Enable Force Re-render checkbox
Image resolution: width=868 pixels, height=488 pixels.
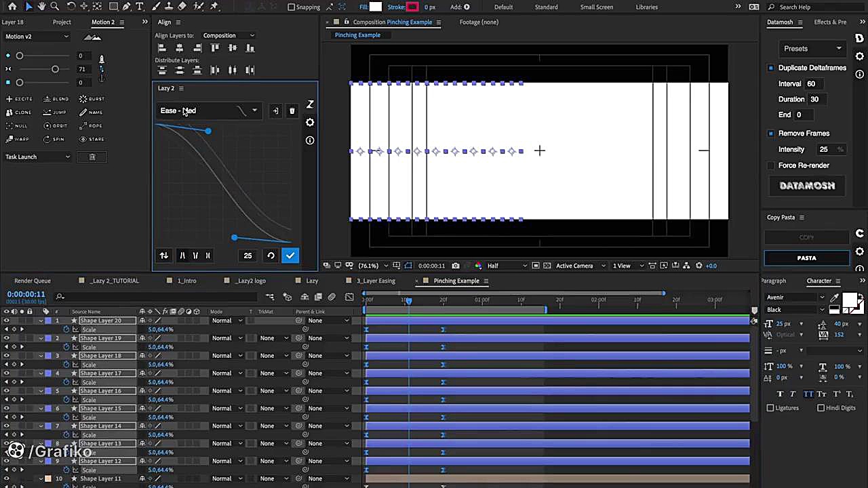[x=771, y=165]
